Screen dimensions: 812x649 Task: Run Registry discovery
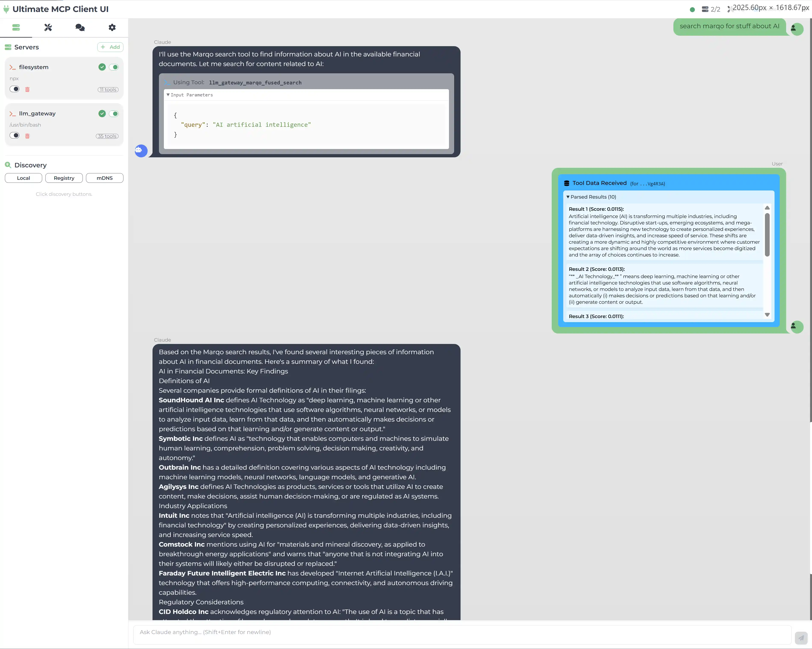click(x=64, y=178)
